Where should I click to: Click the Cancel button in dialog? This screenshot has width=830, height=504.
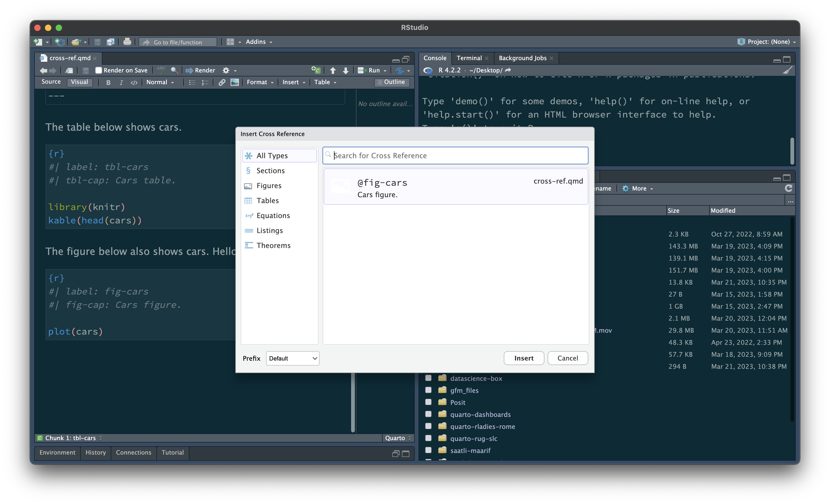[x=568, y=358]
